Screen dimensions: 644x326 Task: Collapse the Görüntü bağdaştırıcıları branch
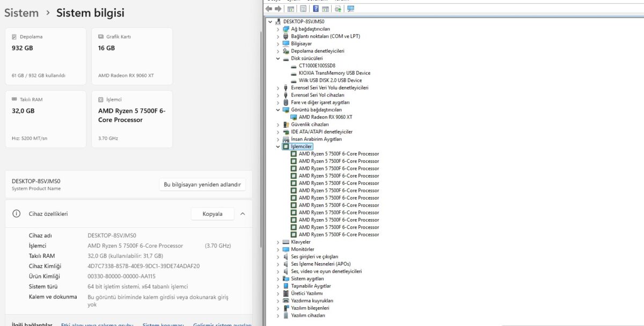pyautogui.click(x=278, y=110)
